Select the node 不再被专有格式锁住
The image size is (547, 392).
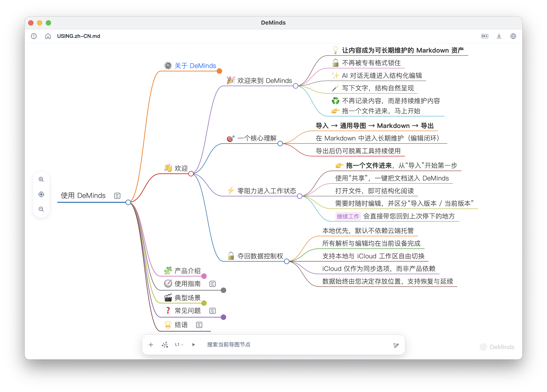366,63
